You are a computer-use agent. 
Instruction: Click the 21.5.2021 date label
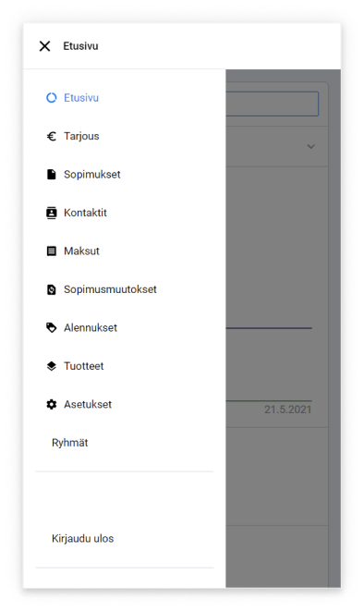click(x=287, y=409)
